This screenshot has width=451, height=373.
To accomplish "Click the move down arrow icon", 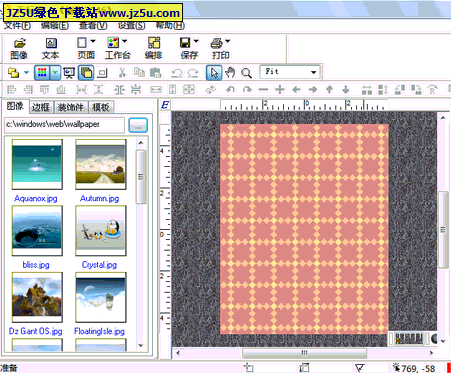I will click(346, 89).
